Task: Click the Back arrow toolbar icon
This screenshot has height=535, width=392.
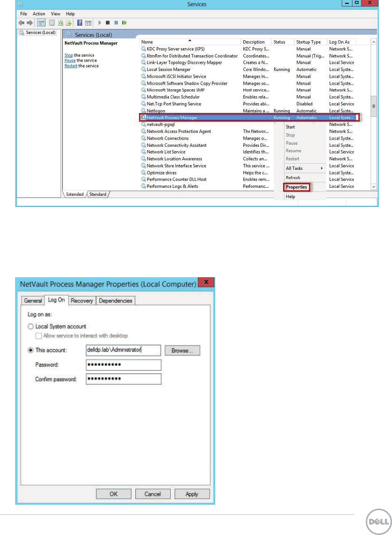Action: 21,23
